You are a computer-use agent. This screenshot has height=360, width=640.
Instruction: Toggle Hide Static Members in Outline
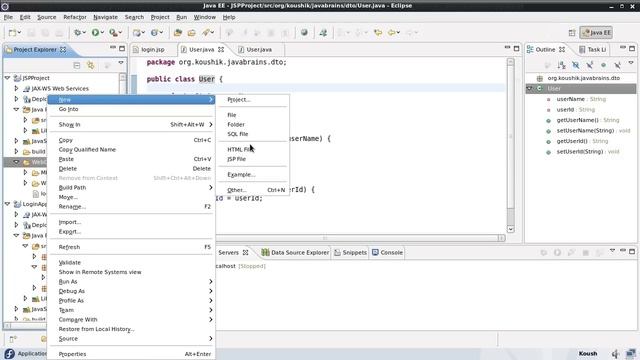click(x=589, y=65)
